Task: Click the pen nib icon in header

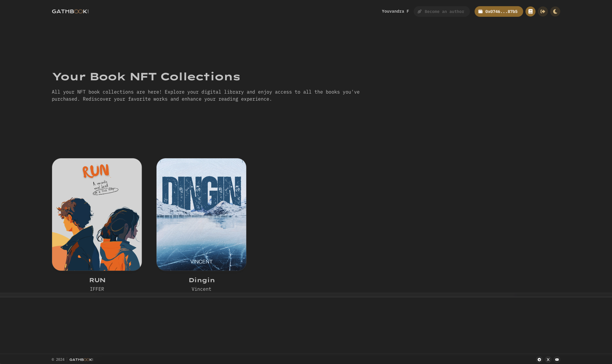Action: pos(420,11)
